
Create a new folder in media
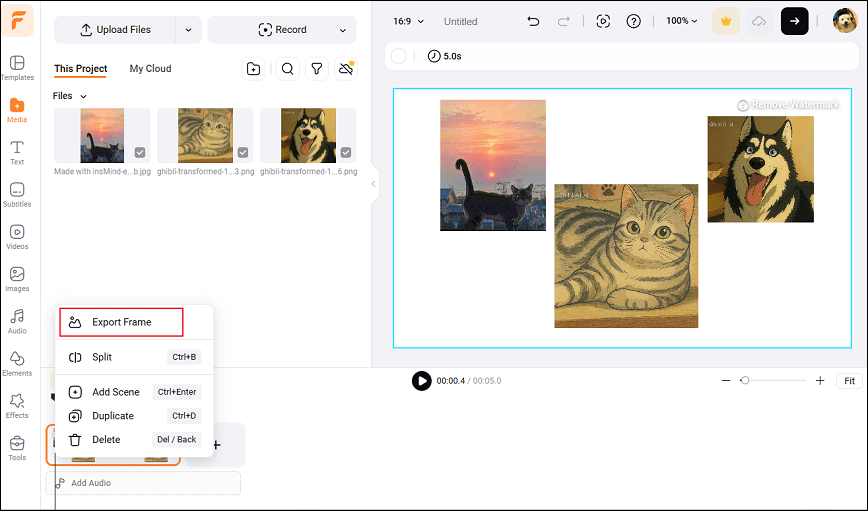tap(254, 69)
